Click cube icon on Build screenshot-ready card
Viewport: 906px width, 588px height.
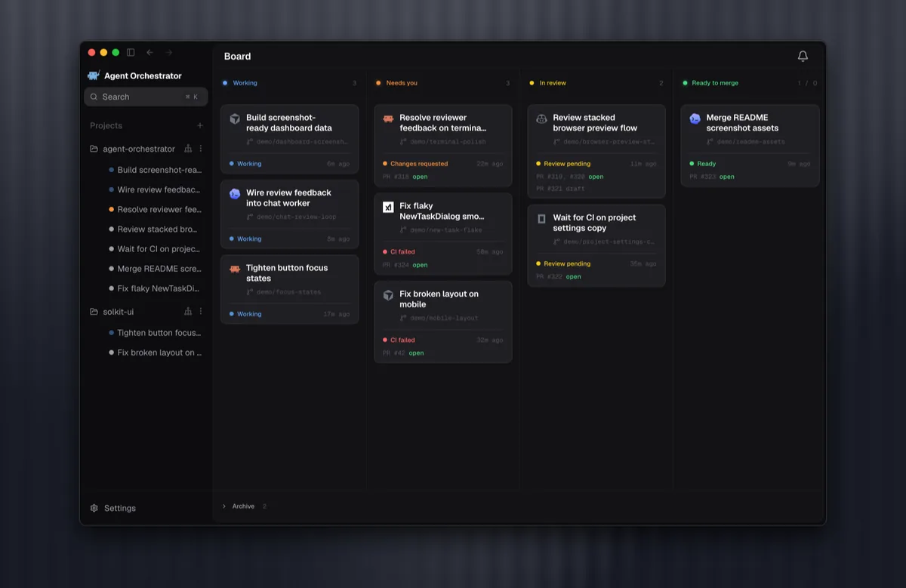(x=235, y=119)
